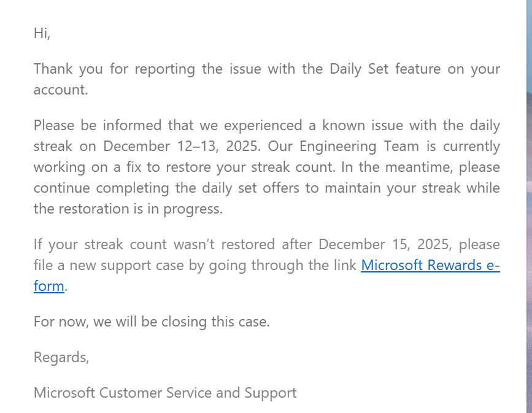
Task: Click the "Please be informed" paragraph start
Action: tap(97, 125)
